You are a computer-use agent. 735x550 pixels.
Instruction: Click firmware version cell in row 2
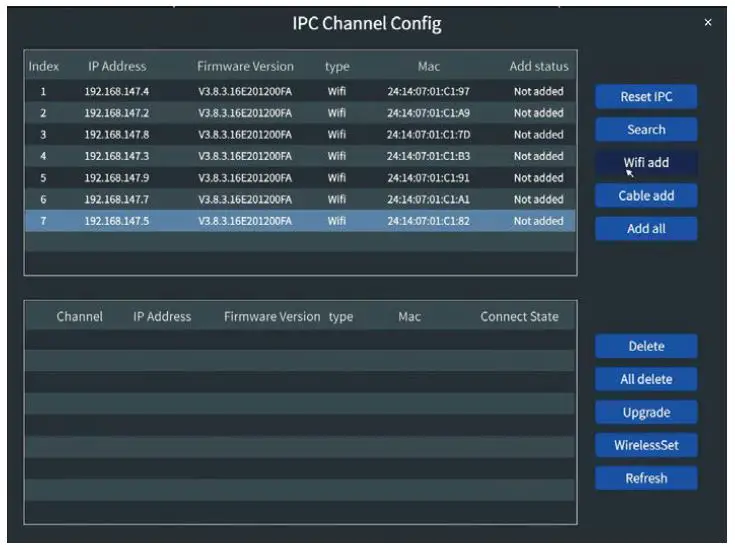[245, 113]
